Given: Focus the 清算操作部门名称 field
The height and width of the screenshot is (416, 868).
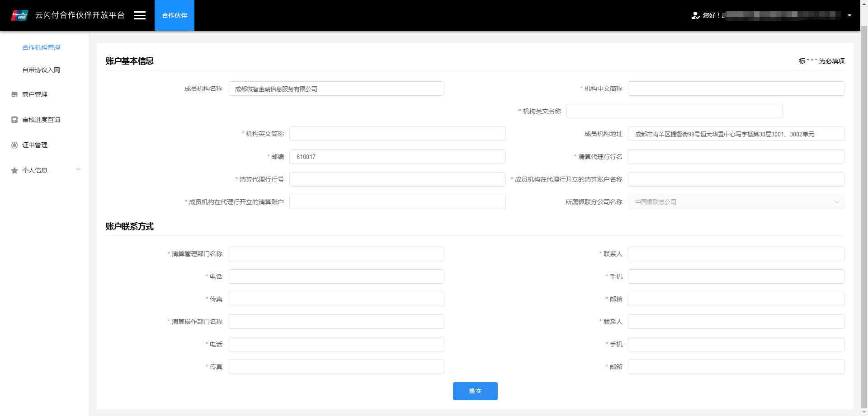Looking at the screenshot, I should click(x=336, y=322).
